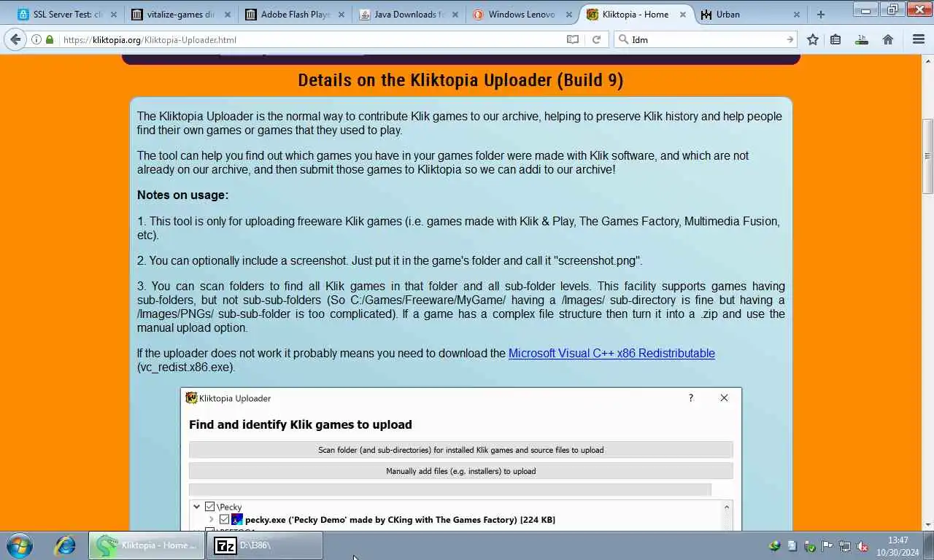This screenshot has width=934, height=560.
Task: Toggle the \Pecky folder checkbox
Action: pyautogui.click(x=210, y=507)
